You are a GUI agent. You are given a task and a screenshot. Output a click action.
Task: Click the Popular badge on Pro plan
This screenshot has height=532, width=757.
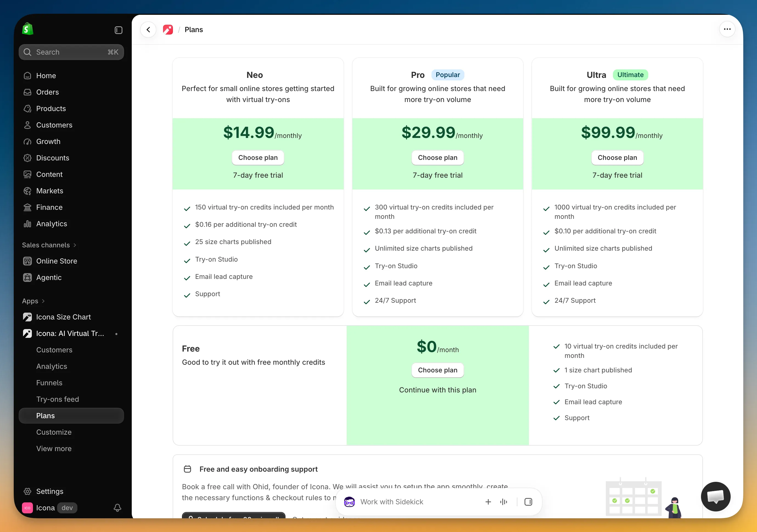[x=447, y=75]
